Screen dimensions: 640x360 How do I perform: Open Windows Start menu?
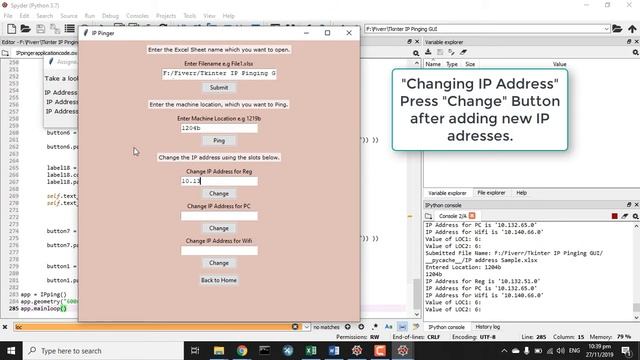[11, 351]
